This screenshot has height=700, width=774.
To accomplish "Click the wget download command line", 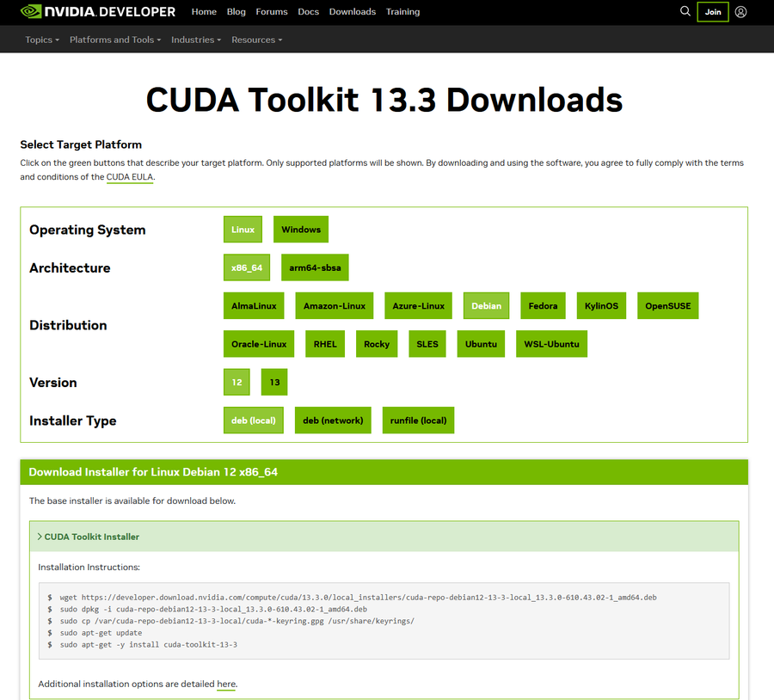I will tap(358, 598).
